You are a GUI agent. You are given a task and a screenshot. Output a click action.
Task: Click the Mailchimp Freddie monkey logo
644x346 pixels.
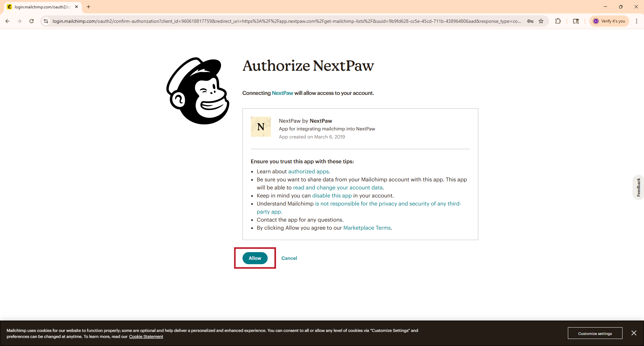198,91
